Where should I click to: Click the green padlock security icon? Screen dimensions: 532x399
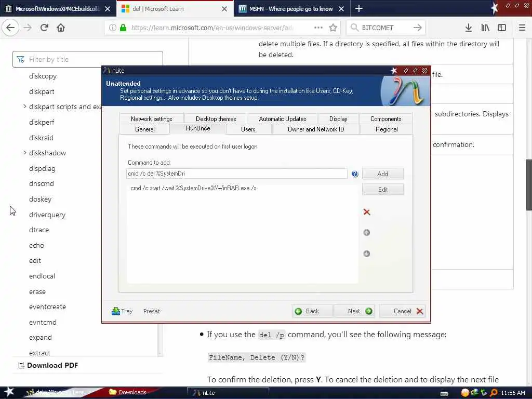123,28
